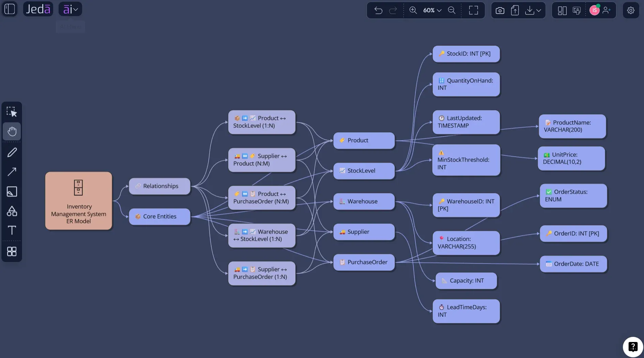Screen dimensions: 644x358
Task: Select the Core Entities node
Action: [159, 217]
